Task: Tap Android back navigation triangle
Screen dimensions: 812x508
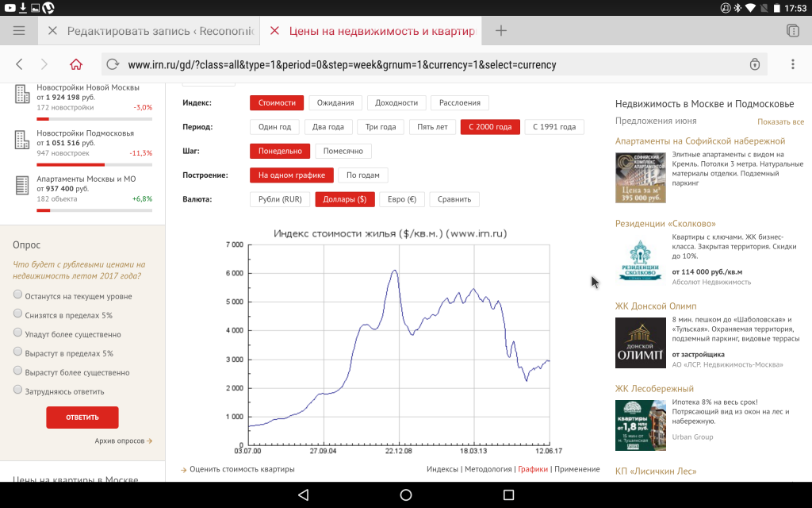Action: click(304, 495)
